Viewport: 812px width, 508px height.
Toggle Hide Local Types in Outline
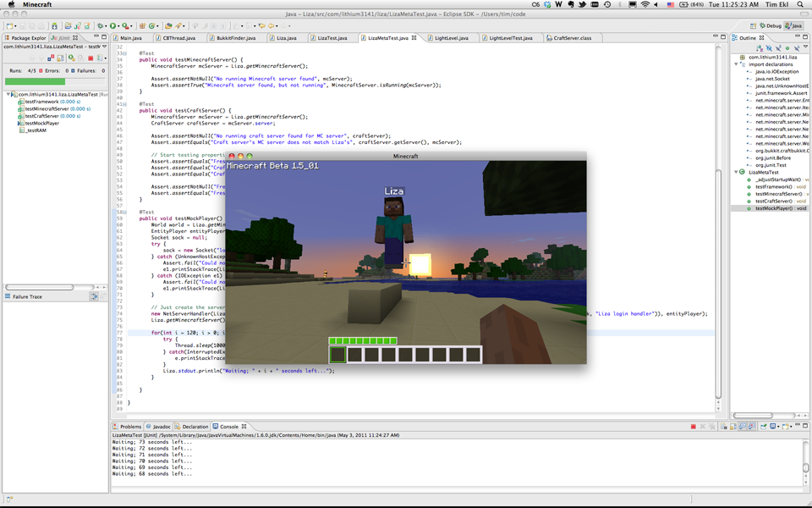tap(797, 47)
